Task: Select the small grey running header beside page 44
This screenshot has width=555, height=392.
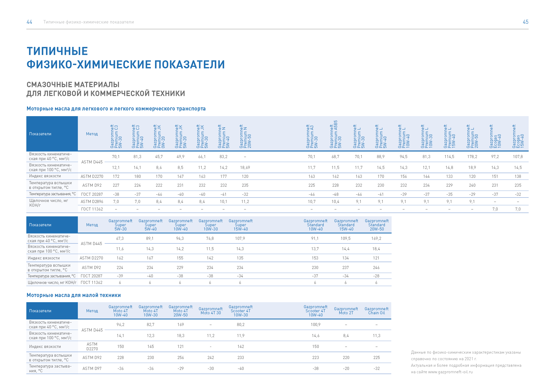Action: (x=88, y=22)
